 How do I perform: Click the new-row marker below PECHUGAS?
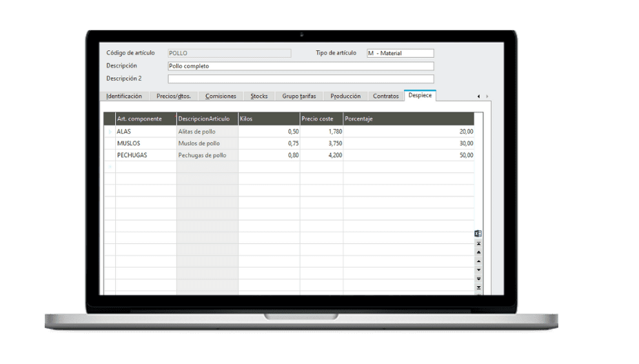click(x=110, y=167)
